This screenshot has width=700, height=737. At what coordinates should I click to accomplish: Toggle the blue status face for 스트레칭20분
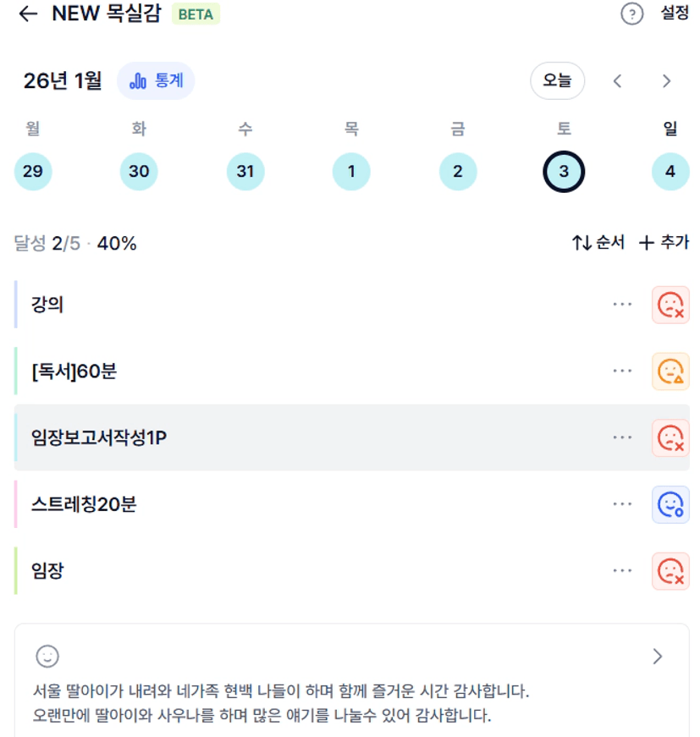670,504
